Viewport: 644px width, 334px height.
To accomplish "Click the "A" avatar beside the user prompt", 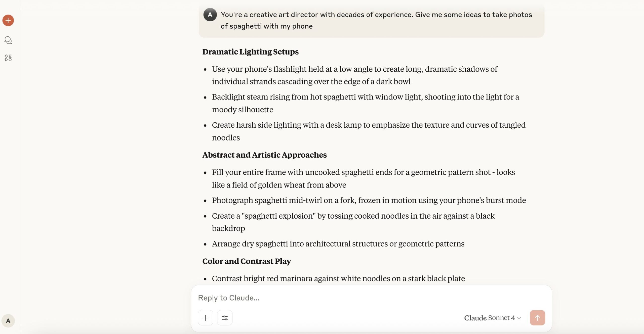I will [210, 15].
